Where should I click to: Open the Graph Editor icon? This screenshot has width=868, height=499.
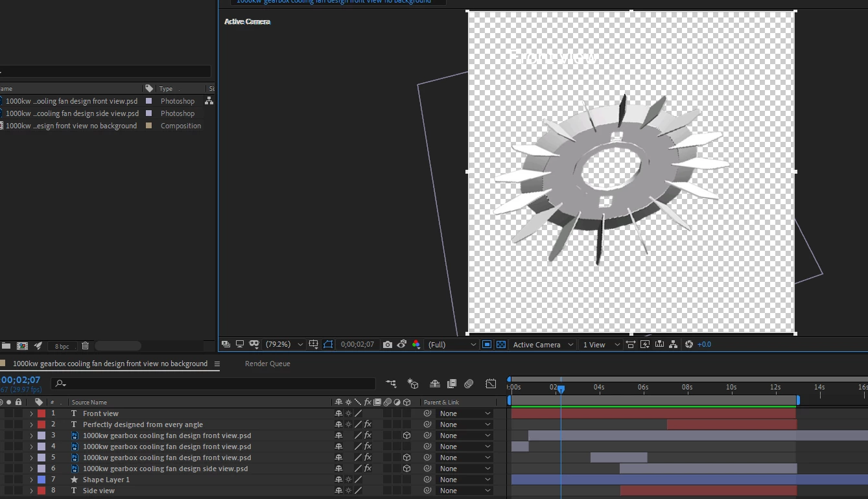pos(491,384)
